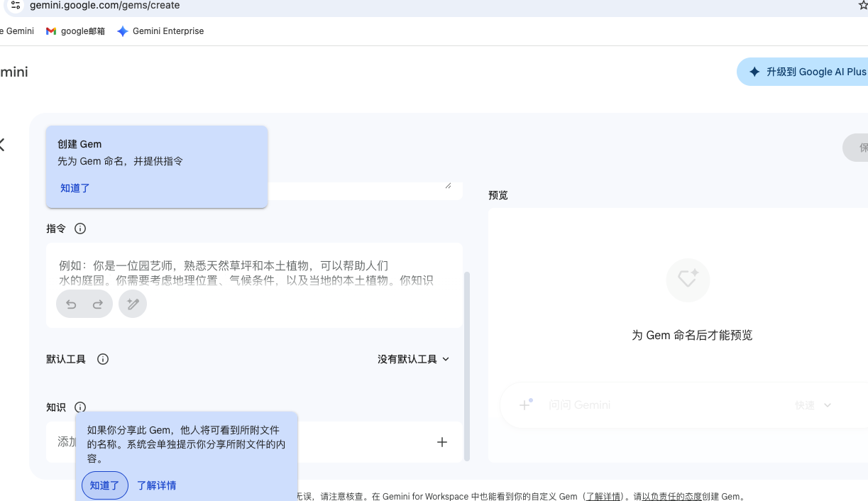Viewport: 868px width, 501px height.
Task: Open the 快速 model selector dropdown
Action: pos(813,405)
